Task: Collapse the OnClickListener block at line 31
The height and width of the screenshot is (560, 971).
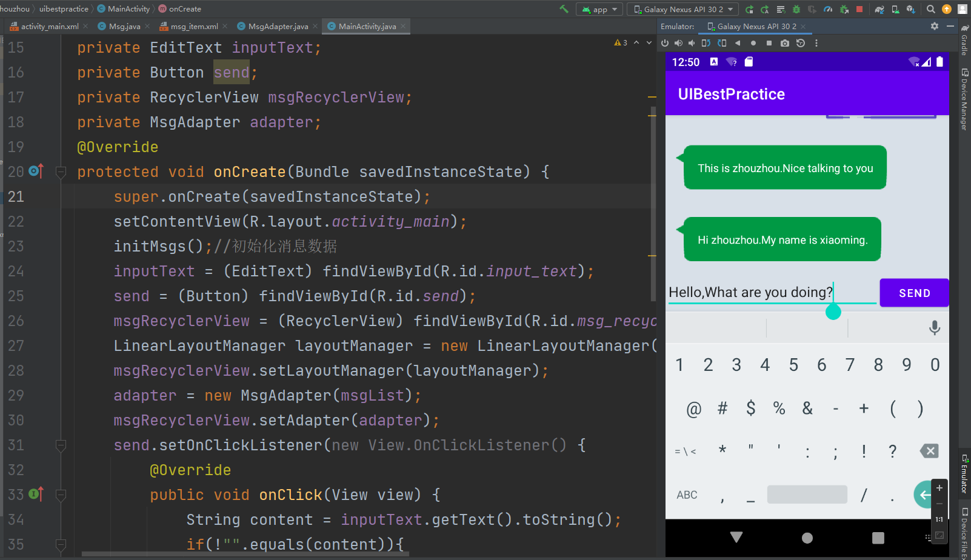Action: 61,445
